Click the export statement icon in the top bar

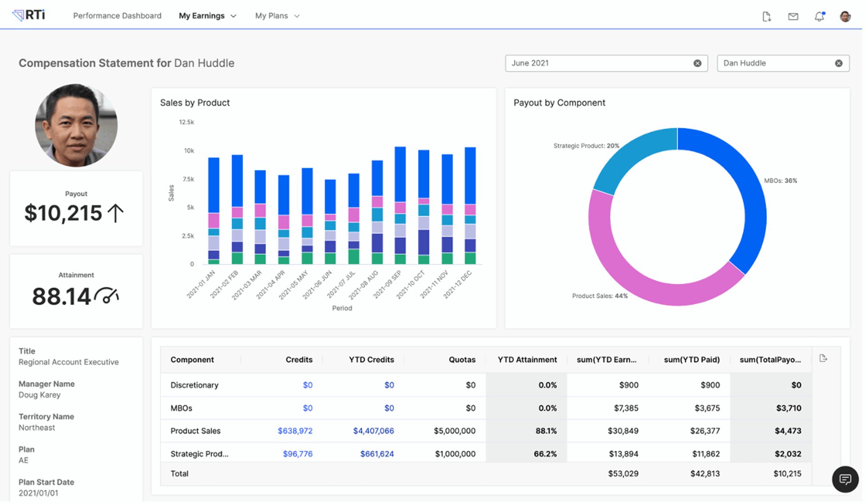coord(767,16)
